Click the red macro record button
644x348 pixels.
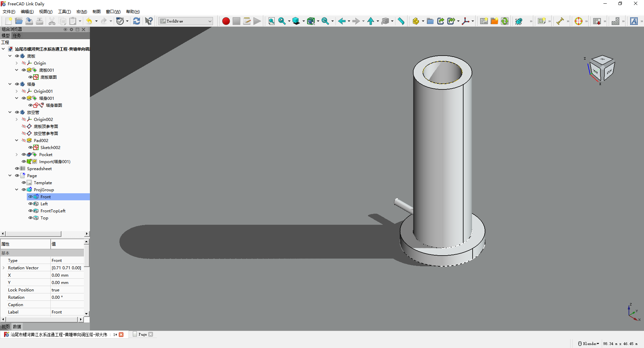coord(226,21)
